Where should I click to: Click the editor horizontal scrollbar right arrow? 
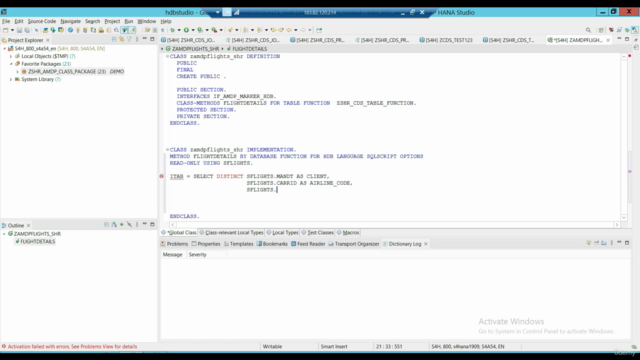pos(617,224)
